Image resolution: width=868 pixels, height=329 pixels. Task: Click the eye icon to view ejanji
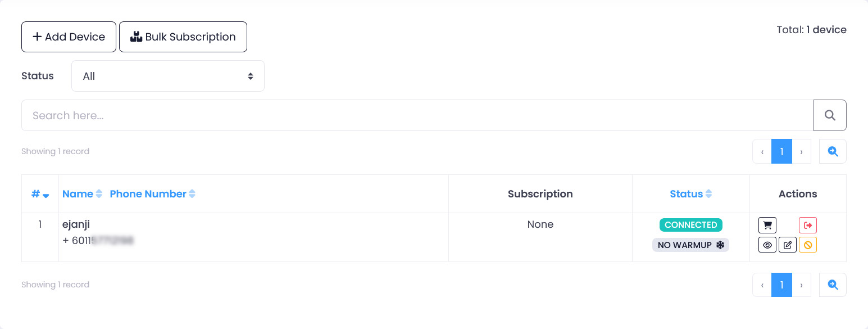pos(767,245)
